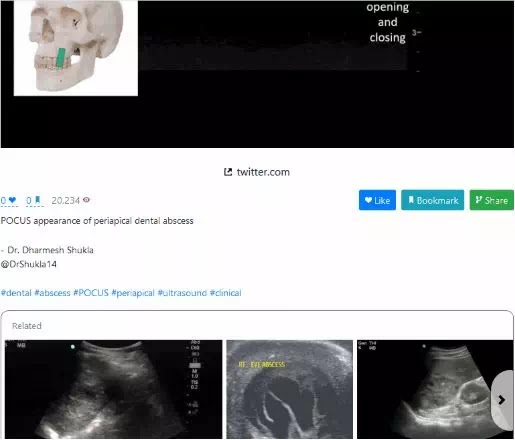Open the #periapical hashtag

(133, 293)
